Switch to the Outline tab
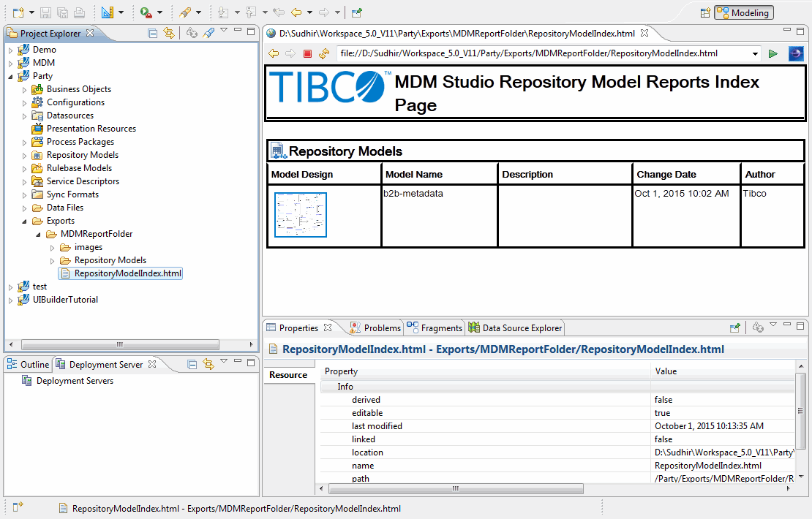812x519 pixels. pyautogui.click(x=29, y=364)
